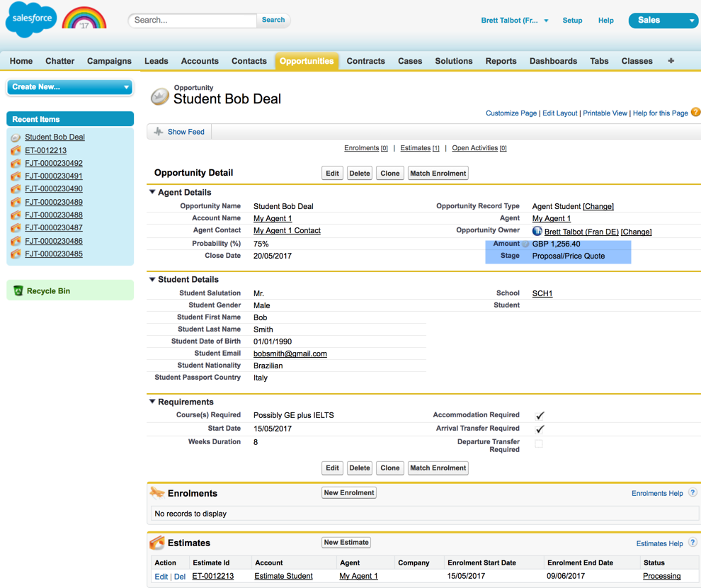This screenshot has width=701, height=588.
Task: Click the Opportunity Owner avatar icon
Action: pos(537,232)
